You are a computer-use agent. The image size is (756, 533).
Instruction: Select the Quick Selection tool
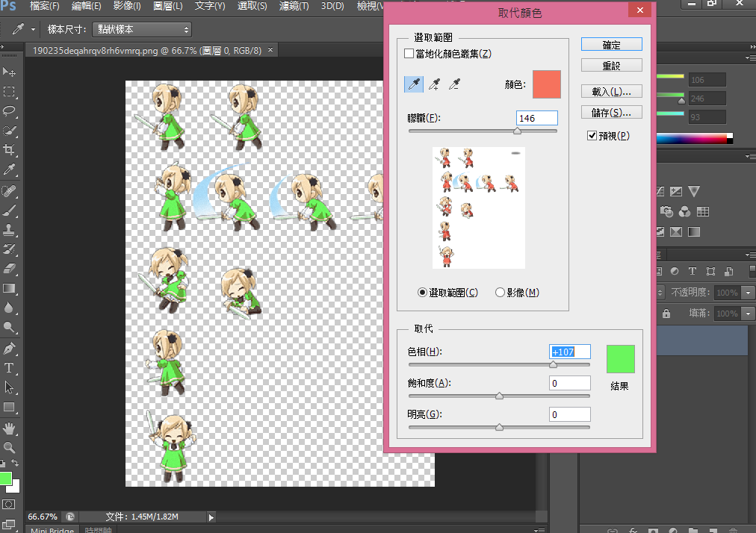pyautogui.click(x=9, y=131)
